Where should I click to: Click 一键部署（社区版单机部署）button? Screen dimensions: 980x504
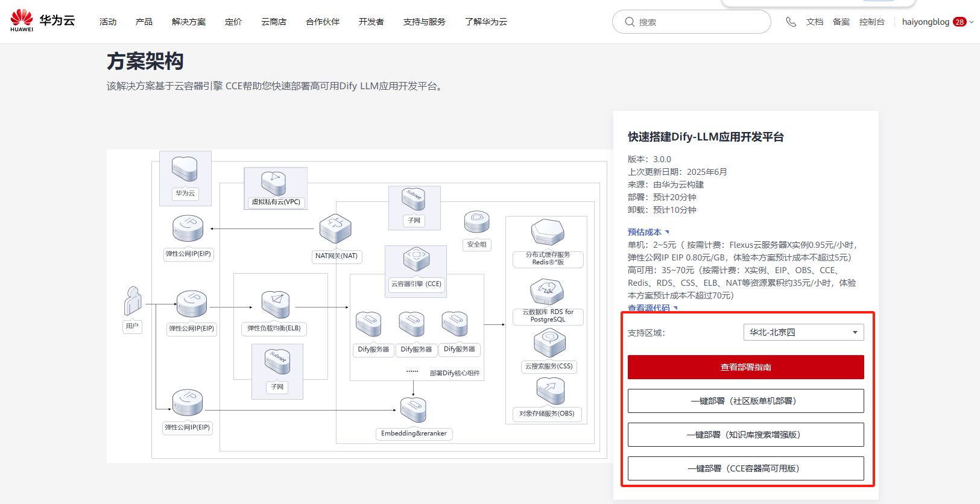746,401
